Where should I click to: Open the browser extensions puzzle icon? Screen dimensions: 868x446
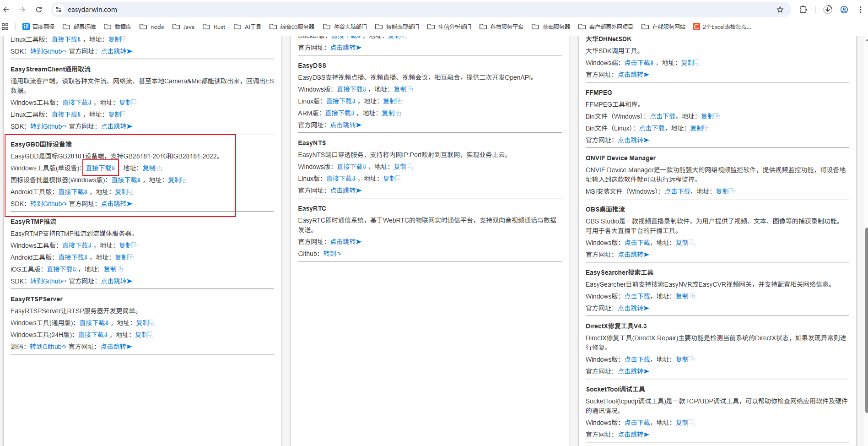pyautogui.click(x=803, y=10)
